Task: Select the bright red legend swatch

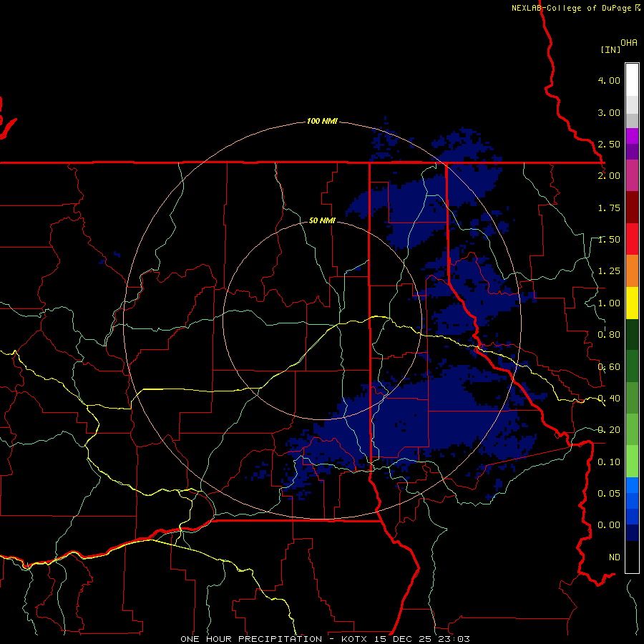Action: click(x=632, y=239)
